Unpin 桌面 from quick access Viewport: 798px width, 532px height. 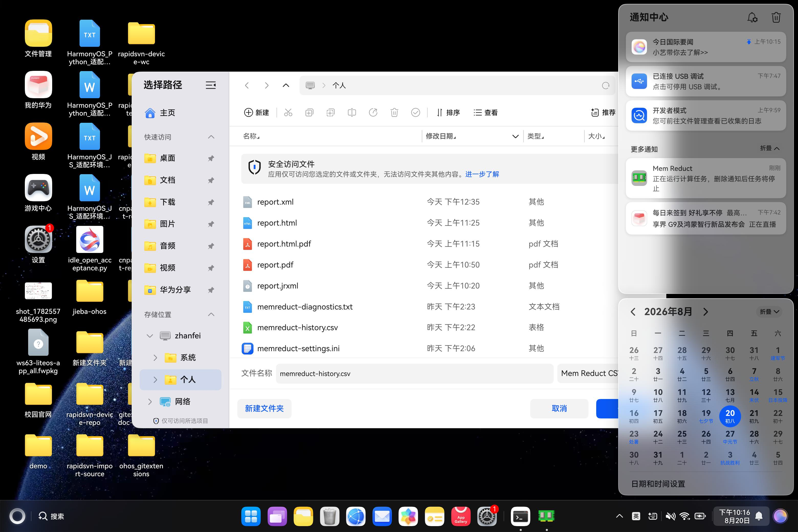pyautogui.click(x=211, y=158)
